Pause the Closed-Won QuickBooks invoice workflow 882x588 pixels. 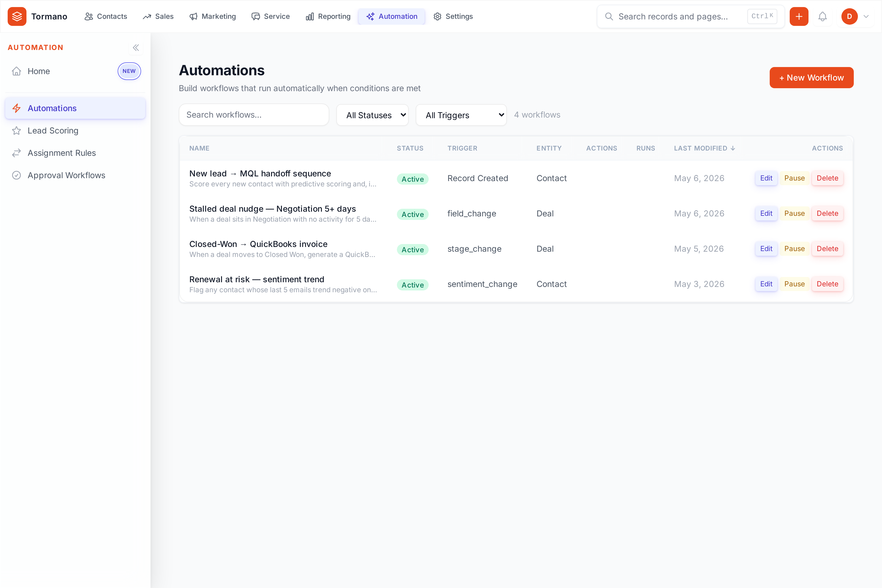coord(794,249)
